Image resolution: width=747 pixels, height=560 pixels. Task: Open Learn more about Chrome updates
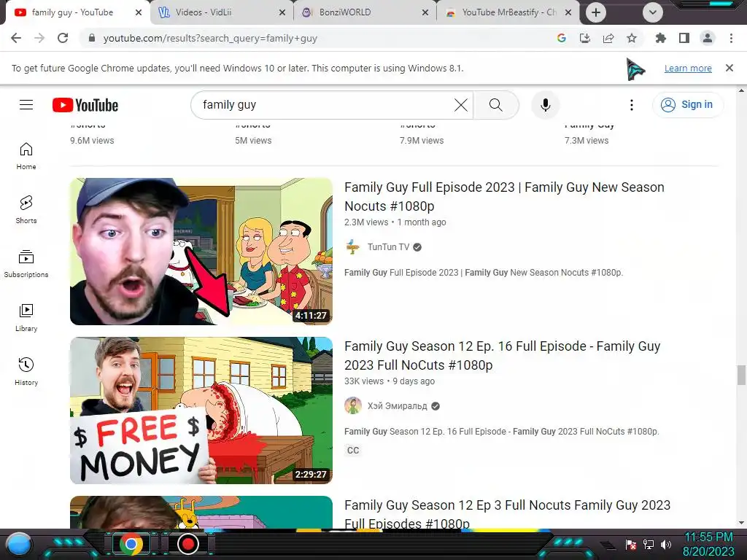[688, 68]
